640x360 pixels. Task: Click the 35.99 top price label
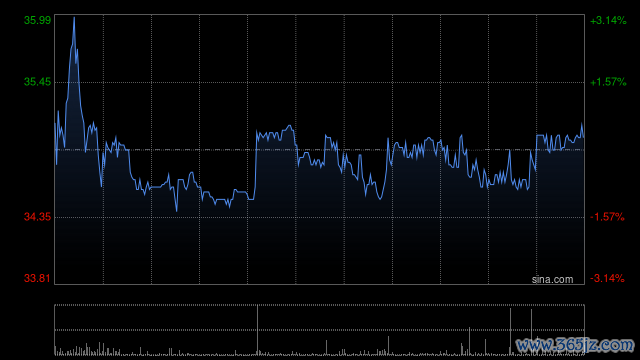point(38,20)
